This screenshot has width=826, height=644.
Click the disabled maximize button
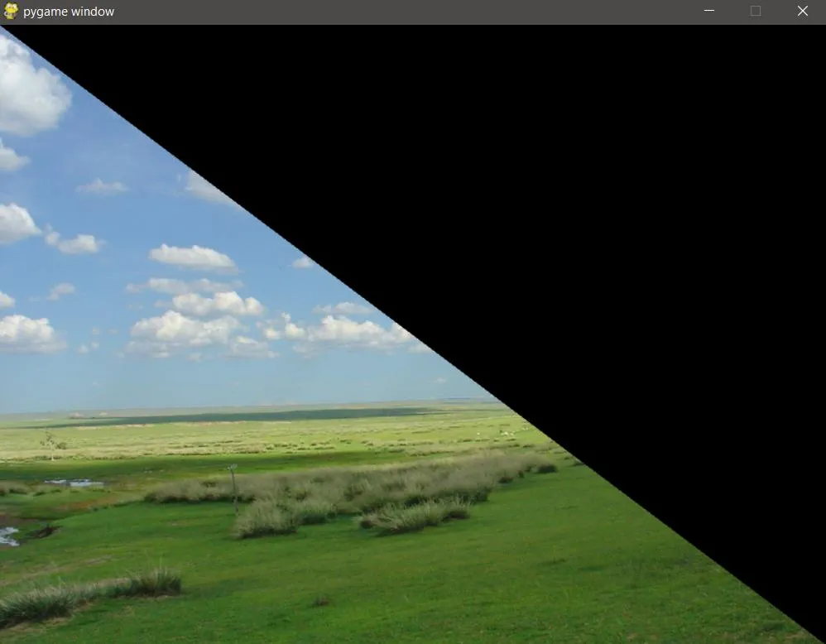pyautogui.click(x=756, y=11)
